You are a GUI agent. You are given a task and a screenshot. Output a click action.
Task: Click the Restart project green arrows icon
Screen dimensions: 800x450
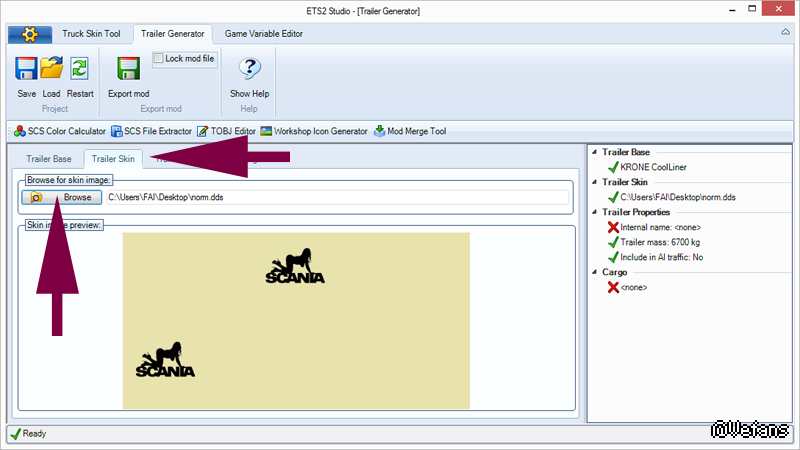[x=79, y=68]
